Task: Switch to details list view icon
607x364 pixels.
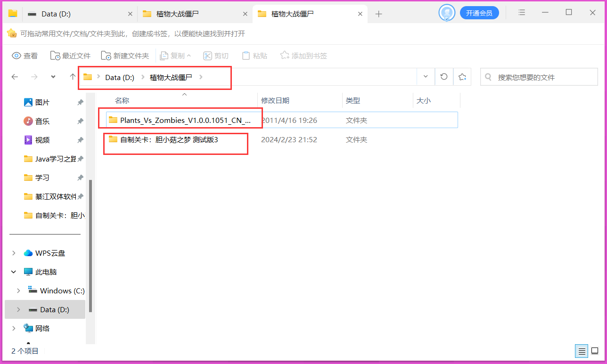Action: (582, 351)
